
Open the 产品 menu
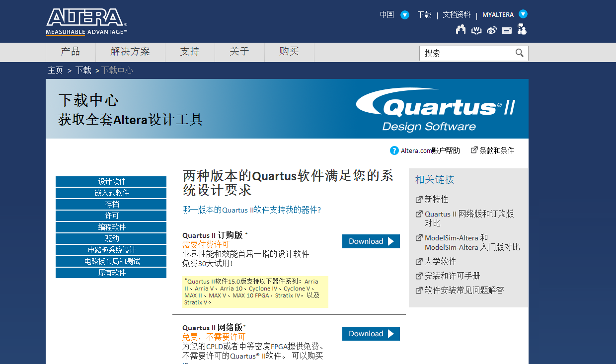pyautogui.click(x=71, y=52)
